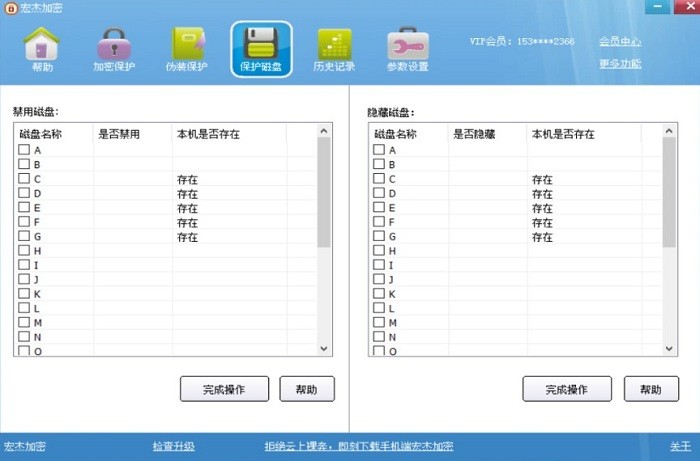Minimize the 宏杰加密 window
This screenshot has width=700, height=461.
658,6
